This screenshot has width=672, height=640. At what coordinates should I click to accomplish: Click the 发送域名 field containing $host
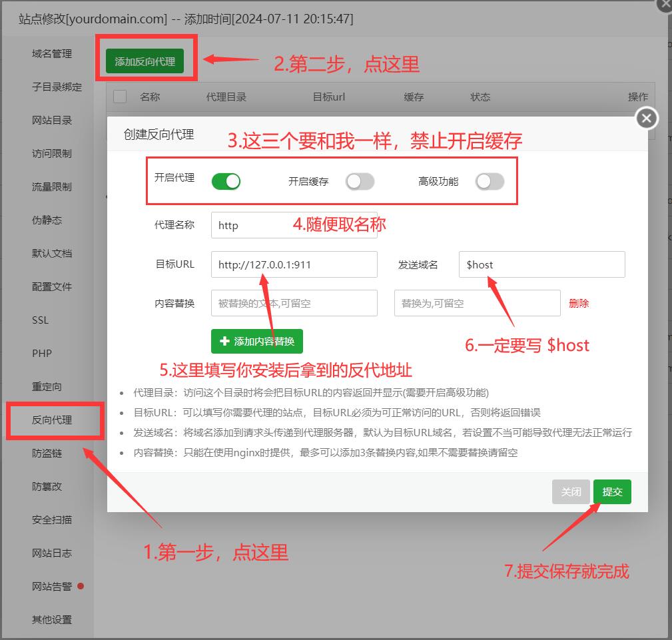[541, 264]
